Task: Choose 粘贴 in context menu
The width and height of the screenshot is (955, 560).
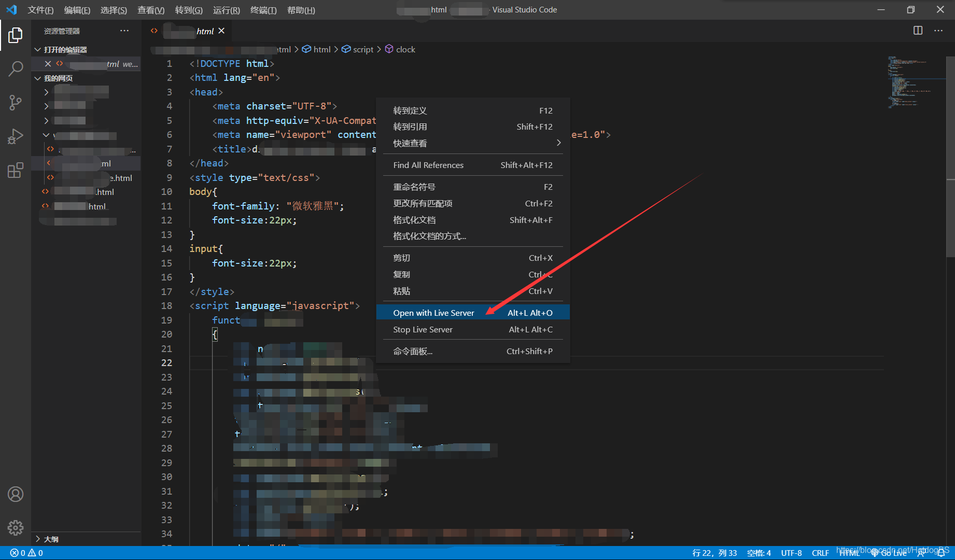Action: pyautogui.click(x=473, y=291)
